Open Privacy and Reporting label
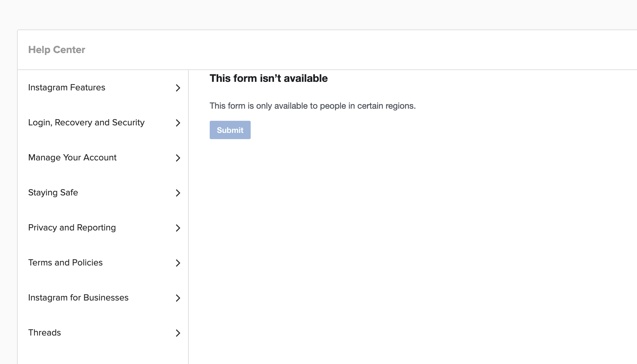Image resolution: width=637 pixels, height=364 pixels. [x=72, y=227]
